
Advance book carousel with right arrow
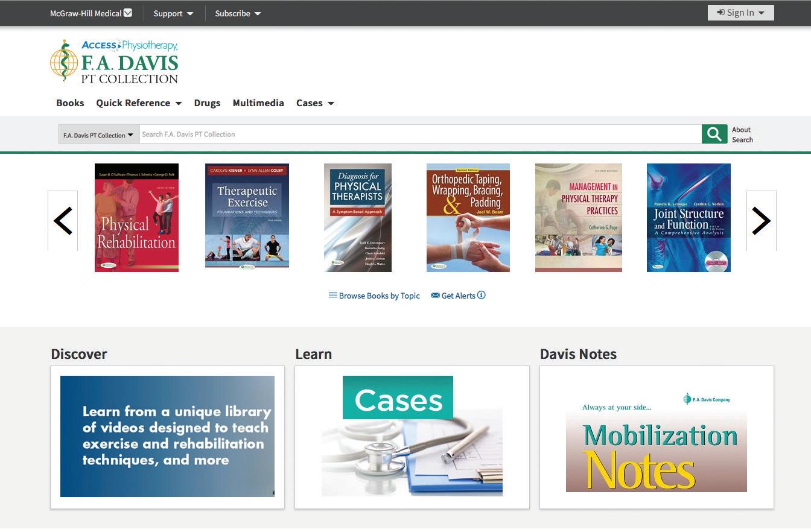pyautogui.click(x=761, y=221)
